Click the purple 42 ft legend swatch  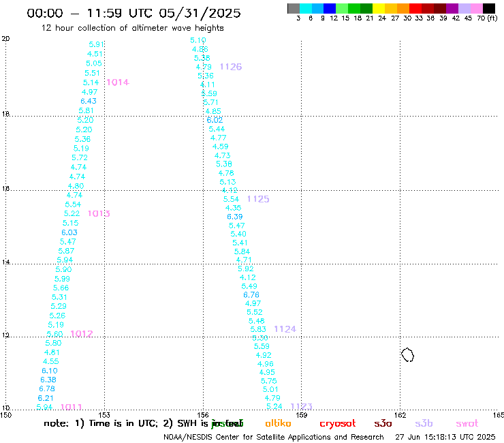click(452, 8)
